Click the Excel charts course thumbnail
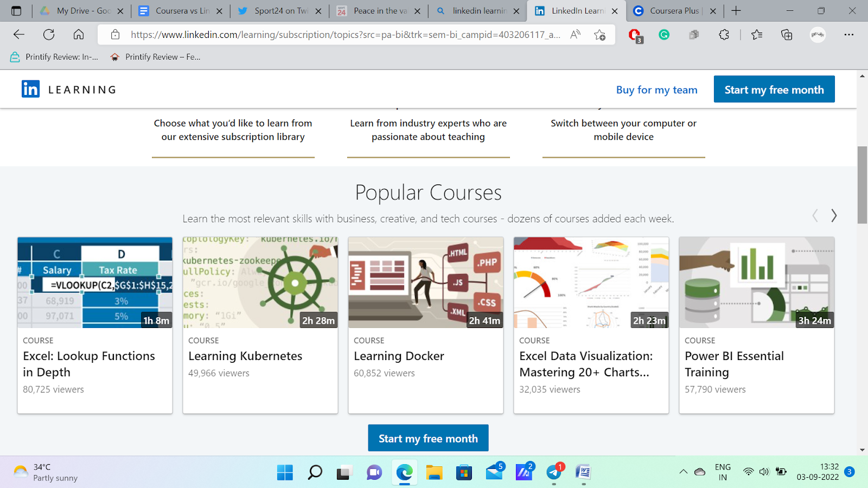The height and width of the screenshot is (488, 868). [x=591, y=282]
